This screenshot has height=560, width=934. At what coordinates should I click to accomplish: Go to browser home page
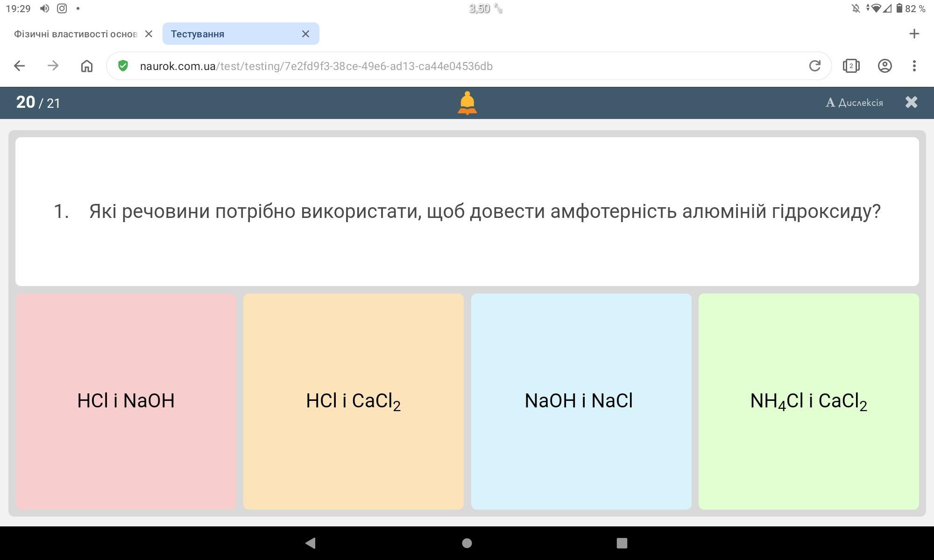point(87,66)
